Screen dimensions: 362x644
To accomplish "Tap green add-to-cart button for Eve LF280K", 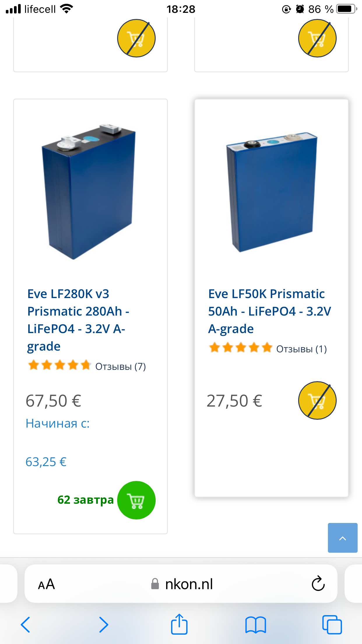I will (136, 500).
